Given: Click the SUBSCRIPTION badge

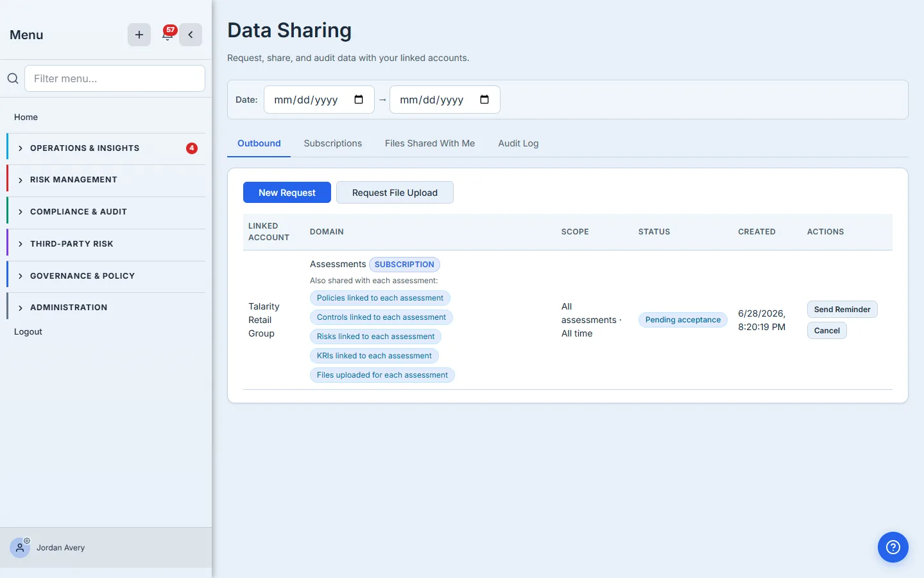Looking at the screenshot, I should coord(404,265).
